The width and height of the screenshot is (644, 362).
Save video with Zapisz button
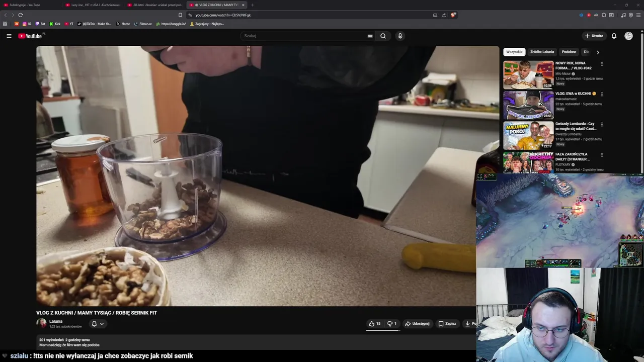pos(447,324)
